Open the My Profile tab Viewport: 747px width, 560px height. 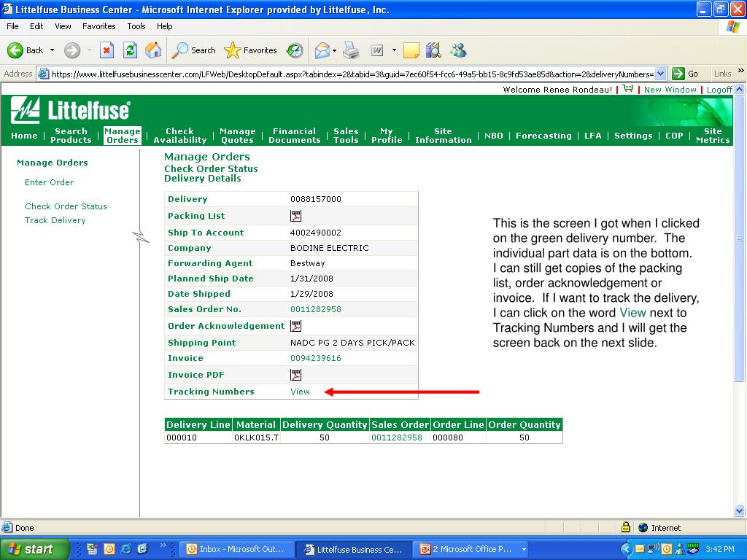click(387, 135)
